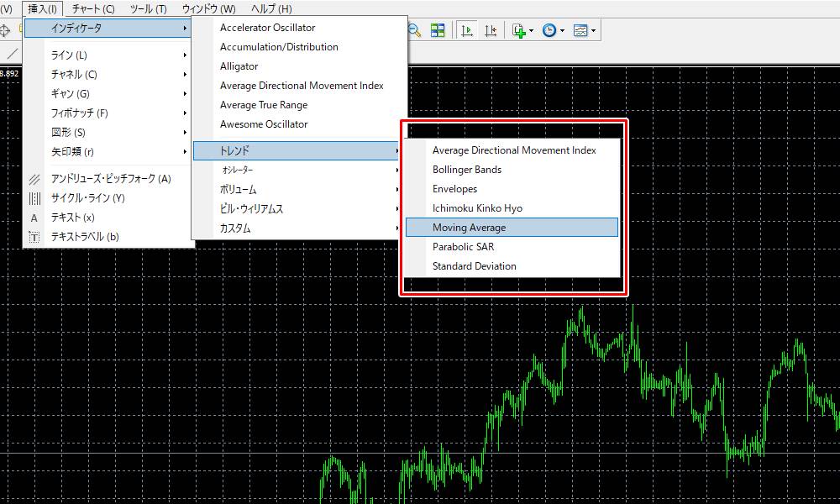Select the crosshair tool icon
The height and width of the screenshot is (504, 840).
4,30
